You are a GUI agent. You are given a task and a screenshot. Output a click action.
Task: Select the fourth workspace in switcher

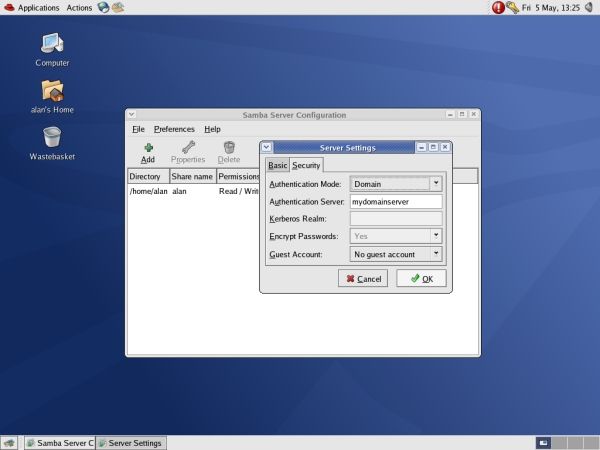pyautogui.click(x=591, y=443)
